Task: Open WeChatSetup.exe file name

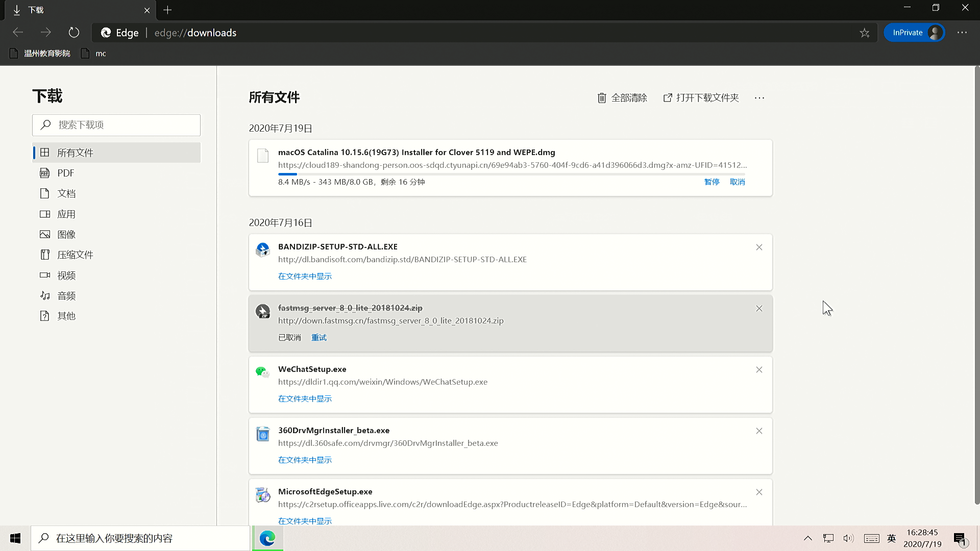Action: 312,369
